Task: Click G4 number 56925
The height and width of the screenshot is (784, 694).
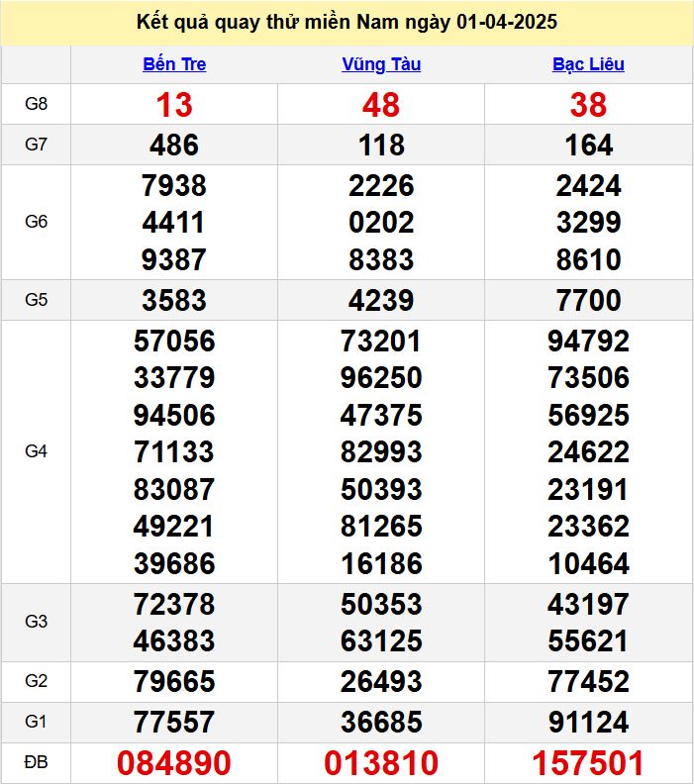Action: pyautogui.click(x=588, y=416)
